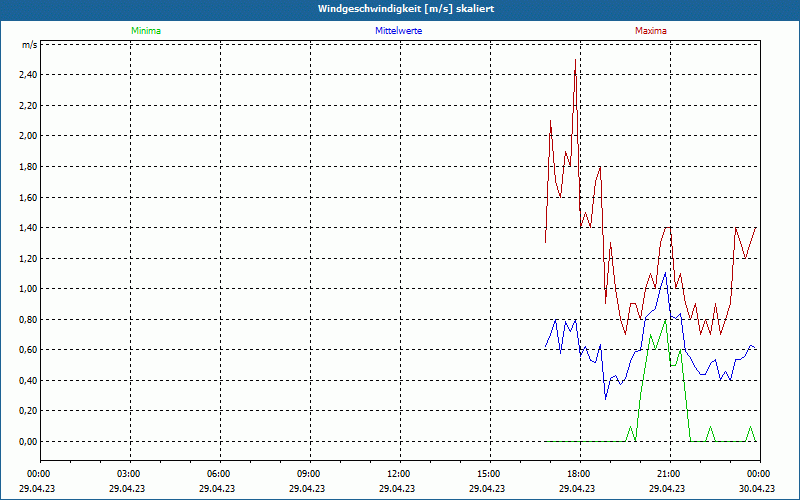Click the 15:00 time axis label

[489, 474]
